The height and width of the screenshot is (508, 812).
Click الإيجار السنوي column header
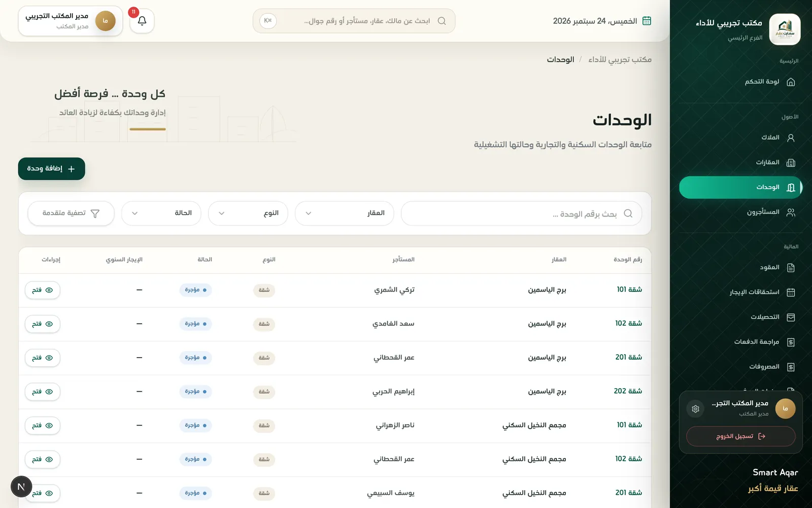(x=124, y=260)
